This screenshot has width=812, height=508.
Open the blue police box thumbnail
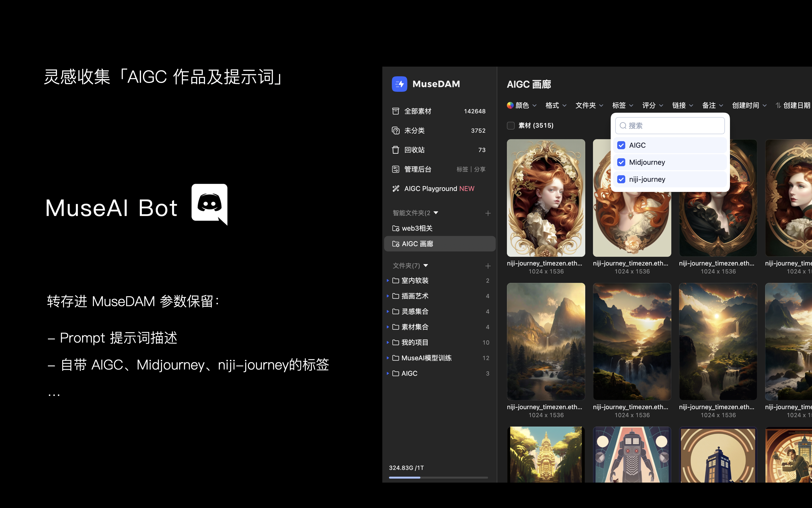tap(718, 455)
